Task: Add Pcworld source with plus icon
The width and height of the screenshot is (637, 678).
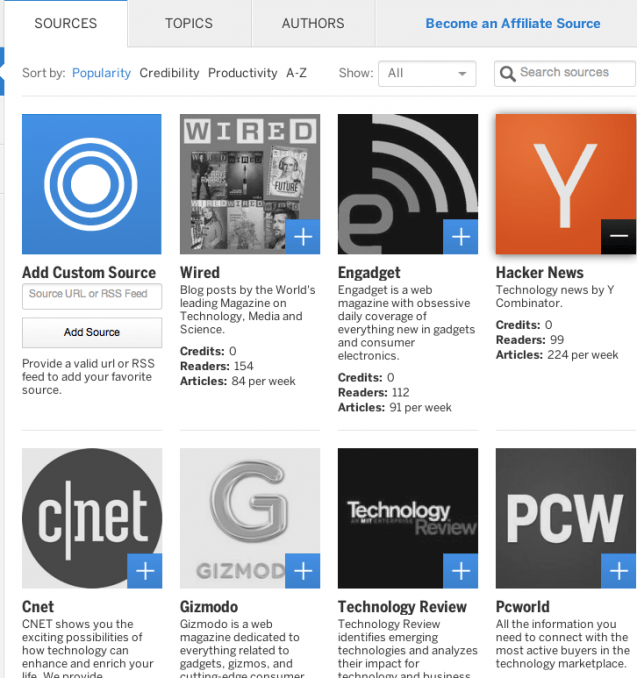Action: point(618,571)
